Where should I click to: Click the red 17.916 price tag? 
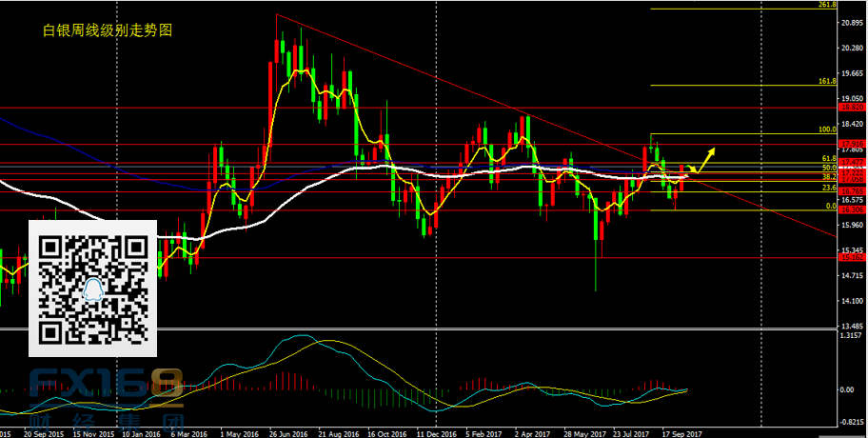tap(852, 144)
